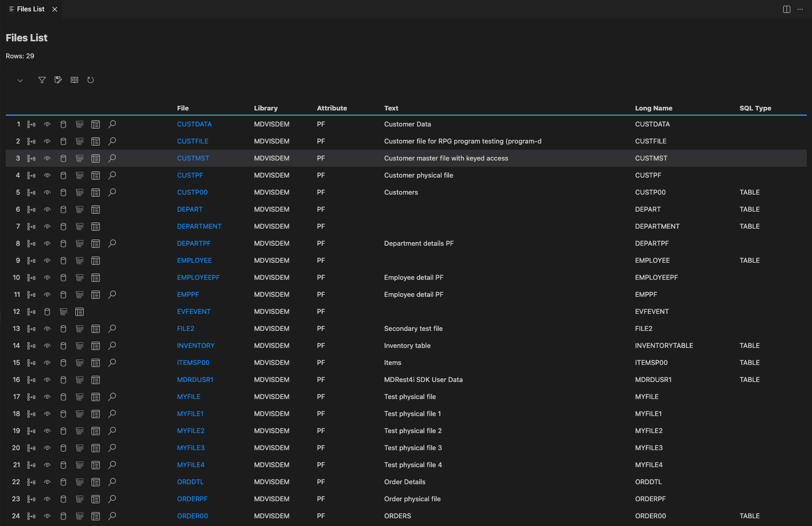
Task: Select the 'MDRest4i SDK User Data' text
Action: [x=423, y=380]
